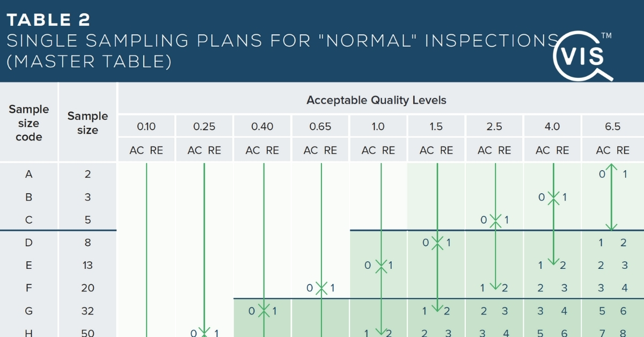Viewport: 644px width, 337px height.
Task: Click the downward arrowhead in row F
Action: pyautogui.click(x=495, y=285)
